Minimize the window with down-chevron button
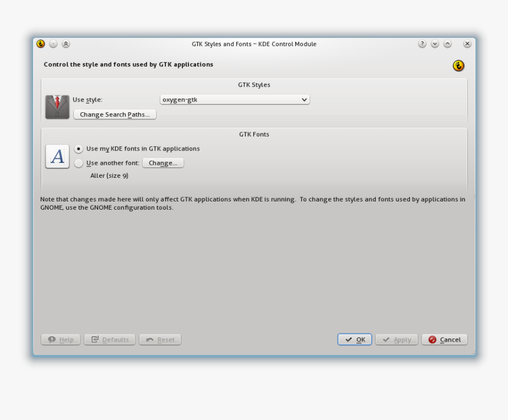 click(x=435, y=44)
